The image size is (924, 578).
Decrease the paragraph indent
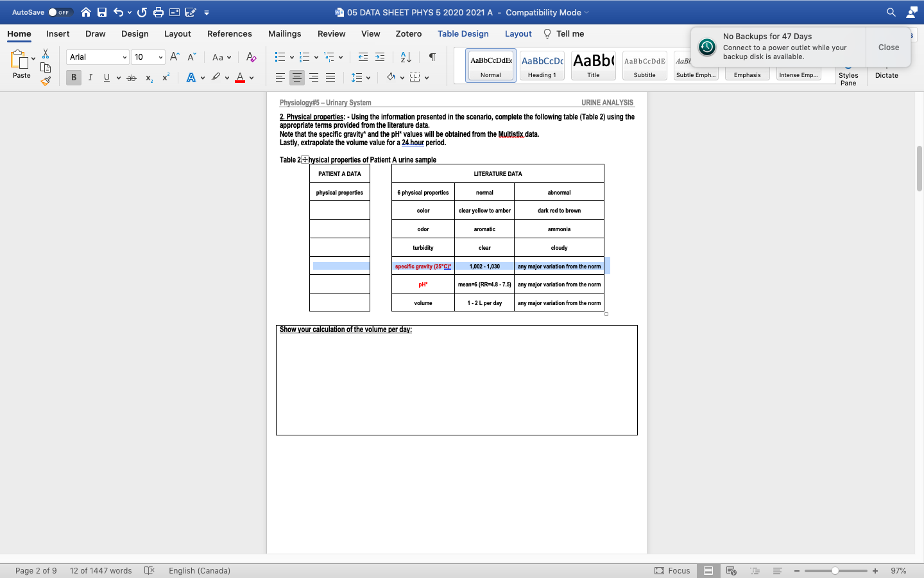pos(363,57)
